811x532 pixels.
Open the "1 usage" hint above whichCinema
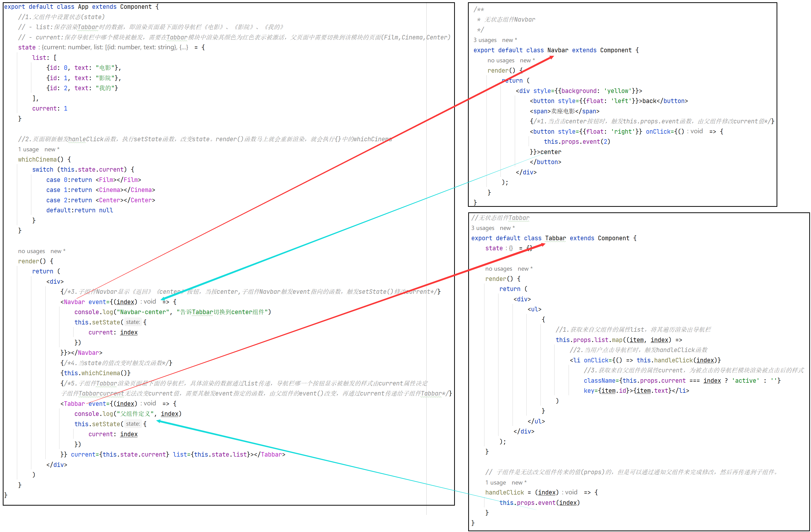point(28,149)
